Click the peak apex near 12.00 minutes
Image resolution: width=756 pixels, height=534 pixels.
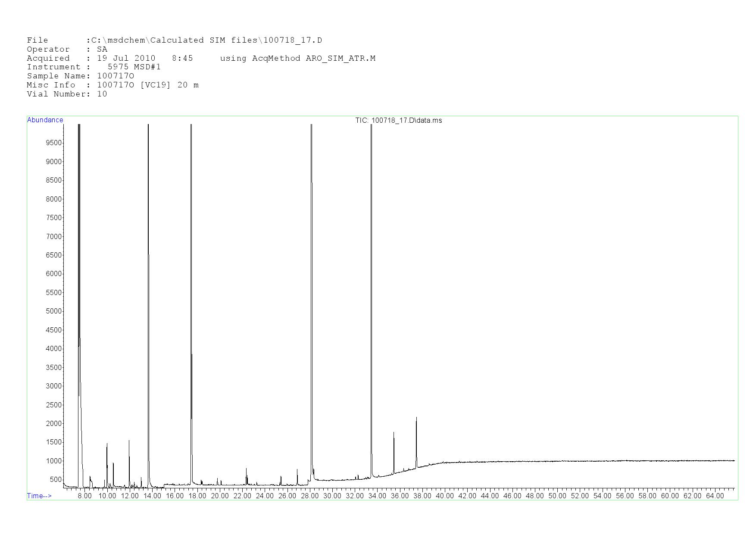[x=129, y=441]
